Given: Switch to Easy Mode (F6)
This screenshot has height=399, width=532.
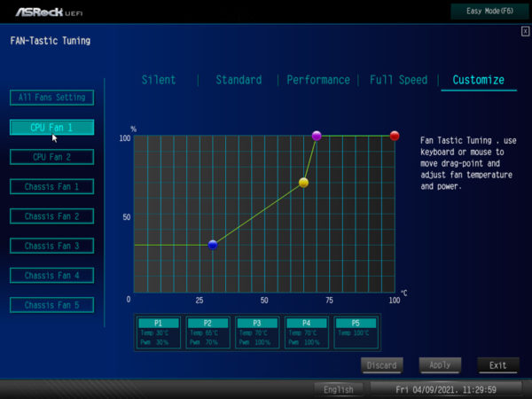Looking at the screenshot, I should tap(489, 12).
